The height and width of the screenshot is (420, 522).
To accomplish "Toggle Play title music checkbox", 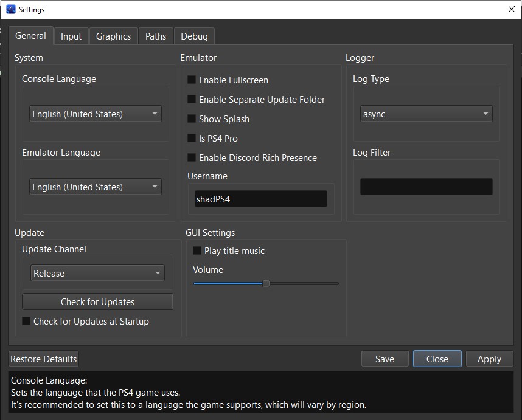I will (x=197, y=250).
